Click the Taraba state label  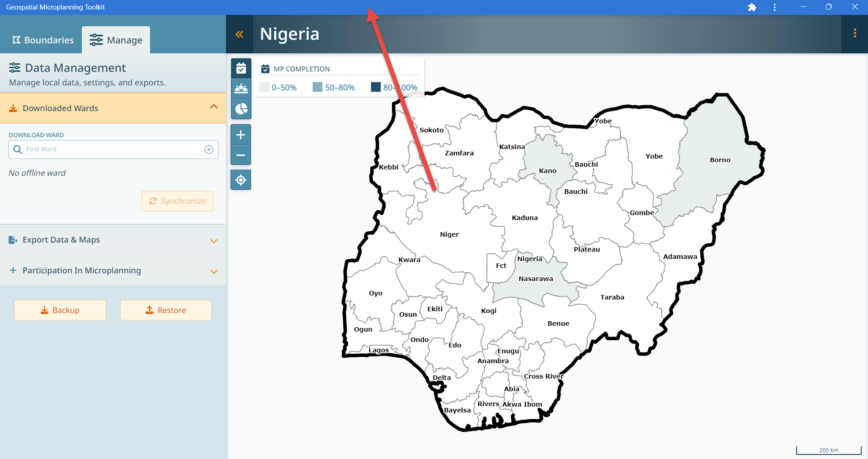(x=612, y=297)
